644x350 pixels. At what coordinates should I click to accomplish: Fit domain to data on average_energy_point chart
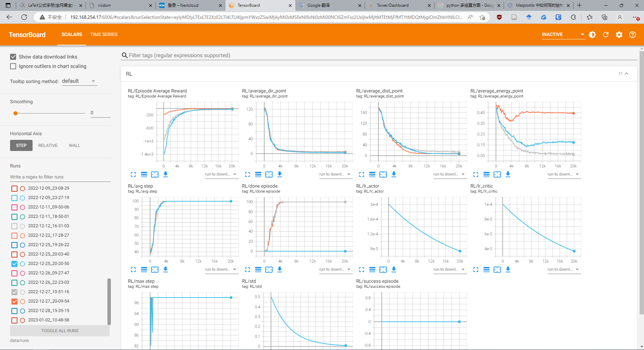point(497,174)
